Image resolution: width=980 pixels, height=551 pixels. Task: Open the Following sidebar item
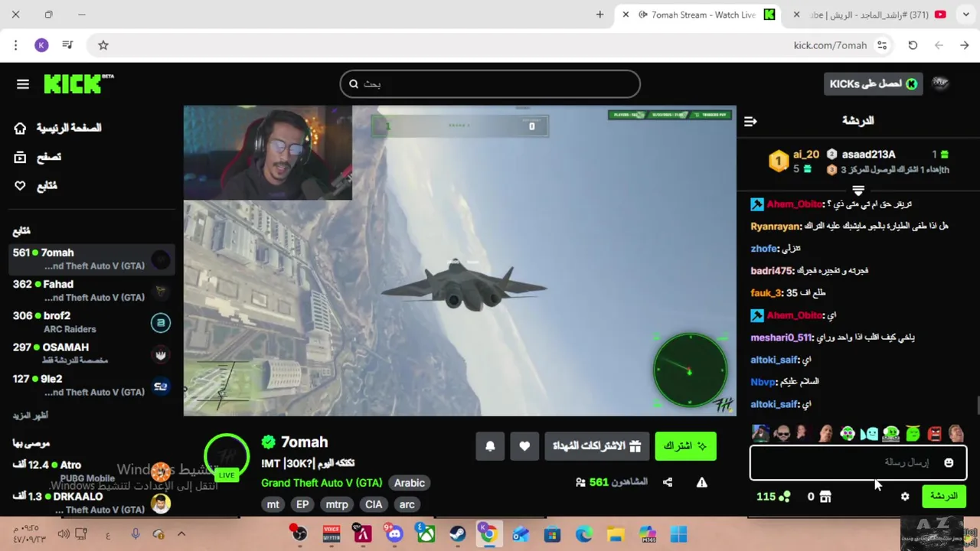(x=35, y=186)
